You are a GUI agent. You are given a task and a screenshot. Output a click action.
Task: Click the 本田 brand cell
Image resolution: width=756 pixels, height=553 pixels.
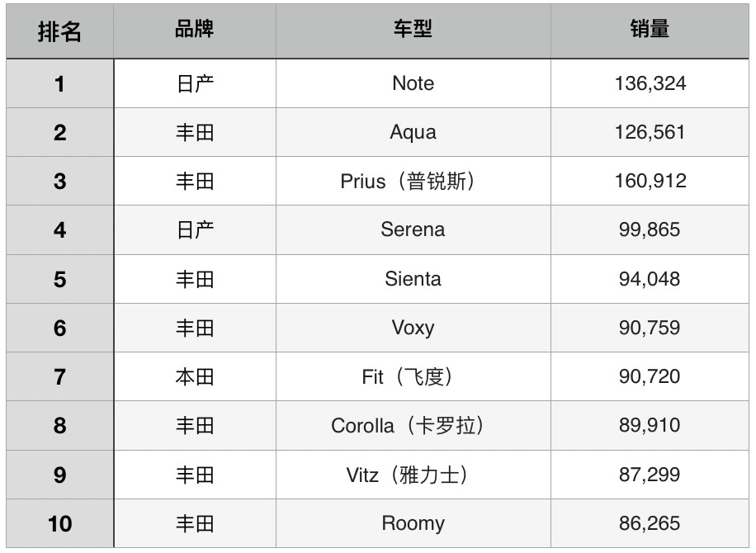195,376
